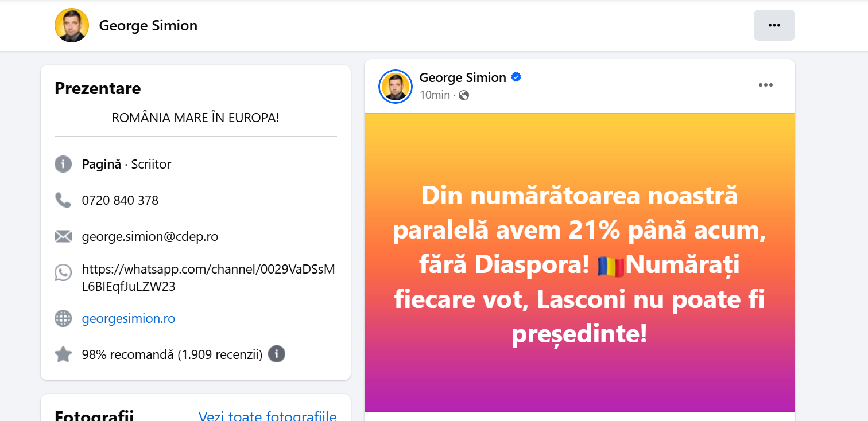Click the star icon beside the recommendations
868x421 pixels.
pyautogui.click(x=63, y=354)
